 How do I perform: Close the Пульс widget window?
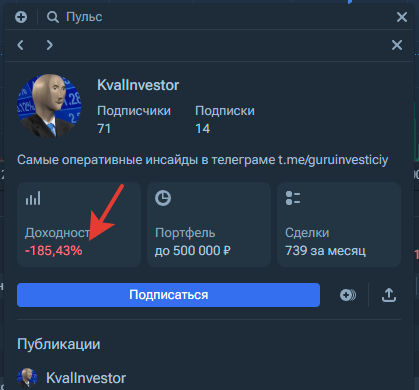(402, 17)
